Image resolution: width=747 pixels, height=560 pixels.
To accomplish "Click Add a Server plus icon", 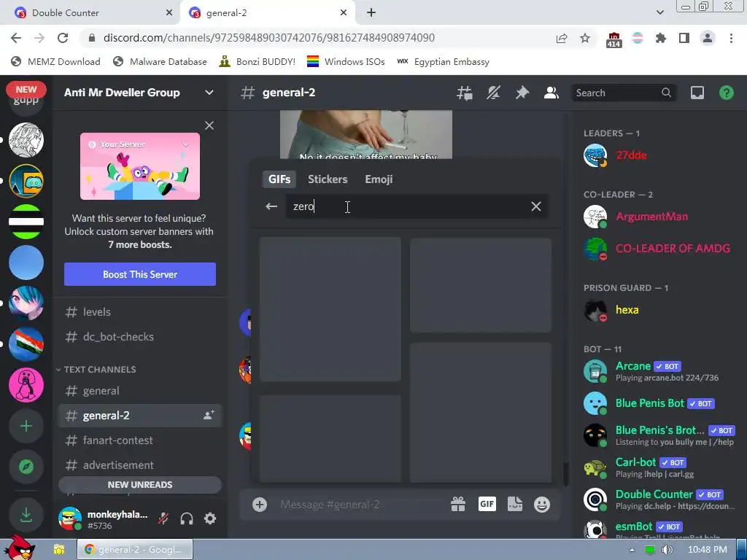I will pos(26,426).
